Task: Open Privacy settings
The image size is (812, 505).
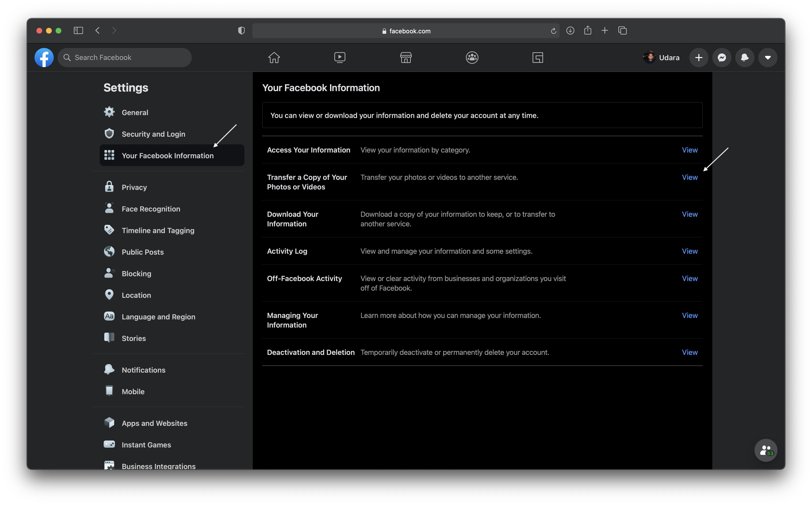Action: tap(172, 187)
